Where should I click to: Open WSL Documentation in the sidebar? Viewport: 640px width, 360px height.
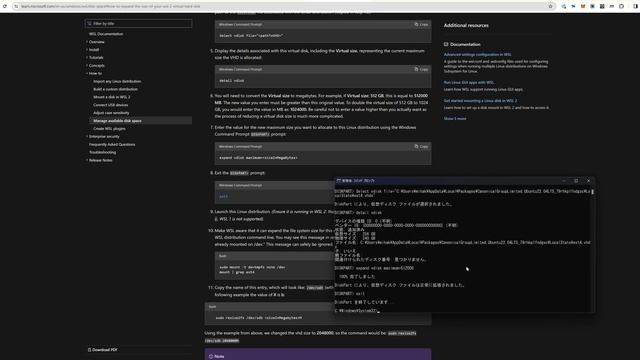(x=106, y=34)
